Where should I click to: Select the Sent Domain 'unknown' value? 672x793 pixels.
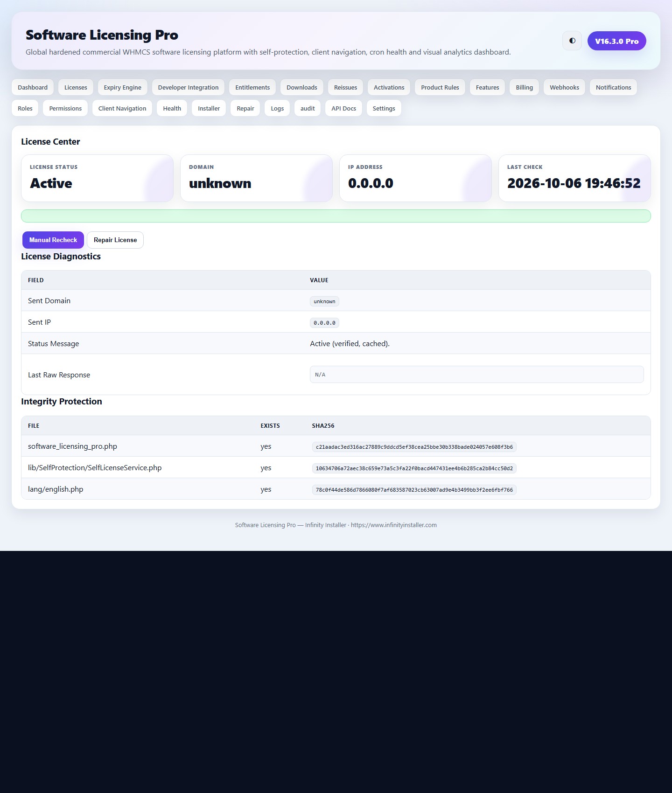coord(324,301)
